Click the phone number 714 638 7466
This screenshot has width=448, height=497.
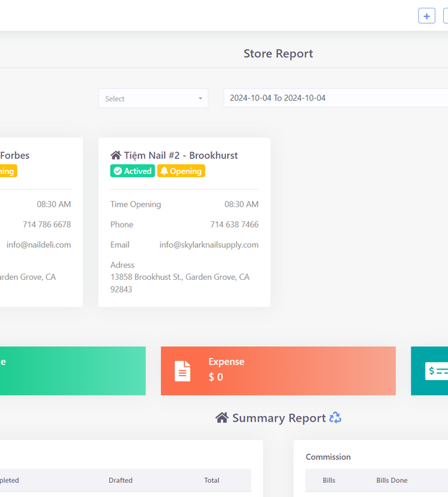[234, 224]
